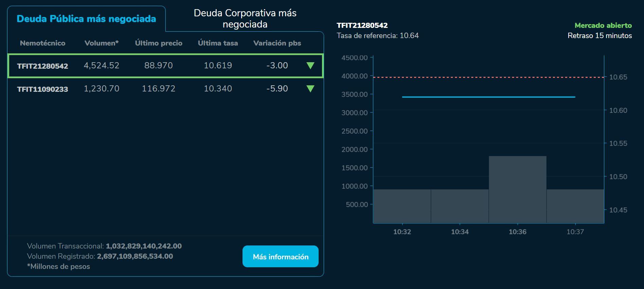Click the Variación pbs column header
644x289 pixels.
point(277,43)
